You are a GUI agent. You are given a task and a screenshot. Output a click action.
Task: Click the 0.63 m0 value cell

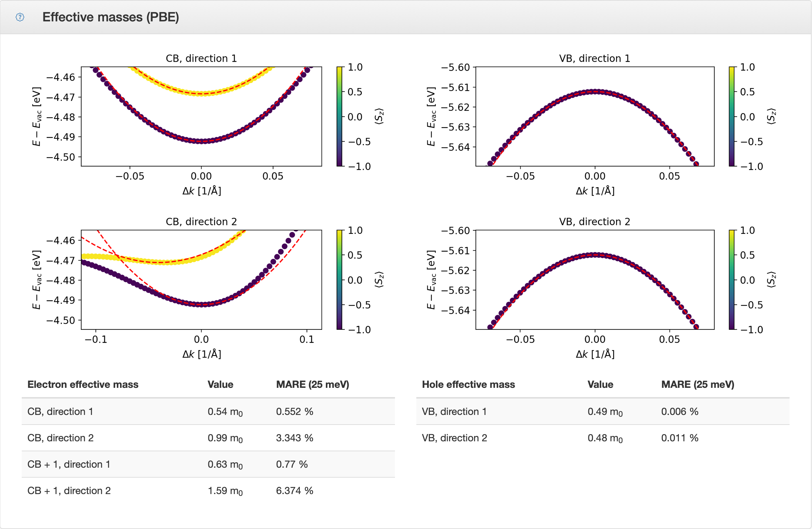(x=225, y=464)
